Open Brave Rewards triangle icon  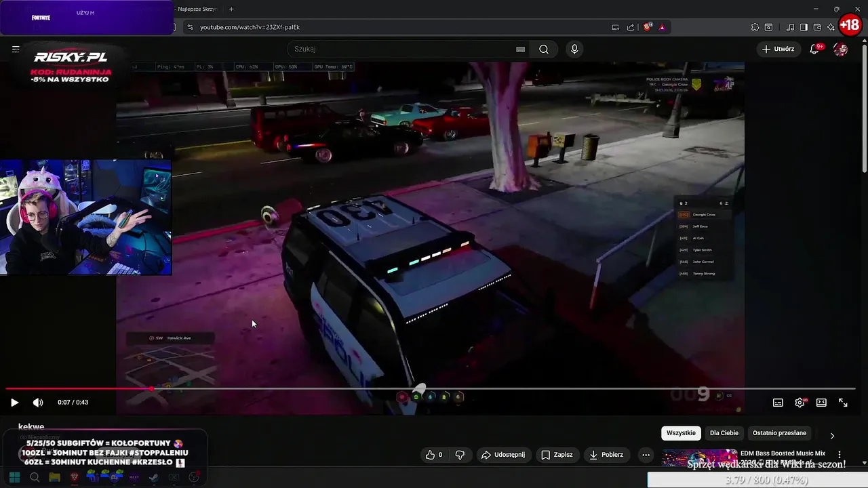click(662, 27)
